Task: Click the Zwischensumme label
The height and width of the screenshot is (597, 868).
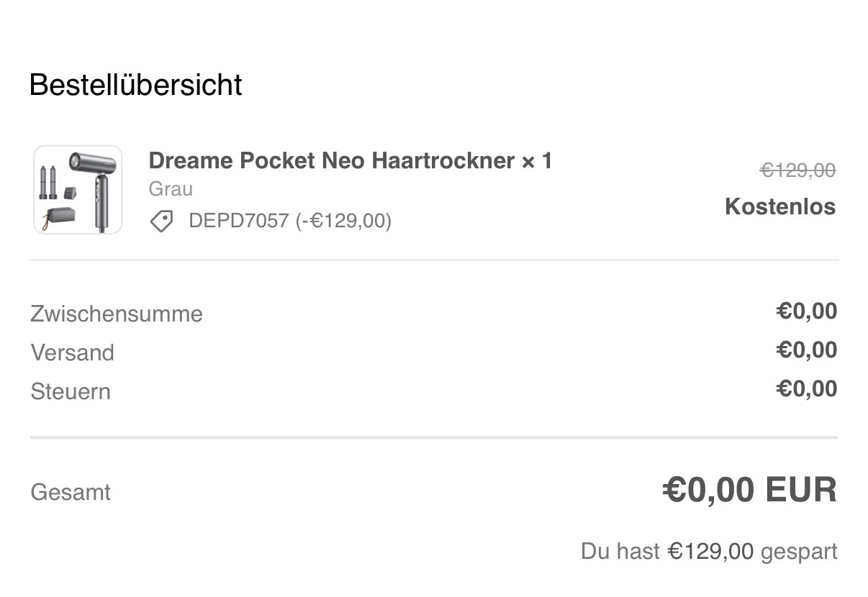Action: tap(117, 314)
